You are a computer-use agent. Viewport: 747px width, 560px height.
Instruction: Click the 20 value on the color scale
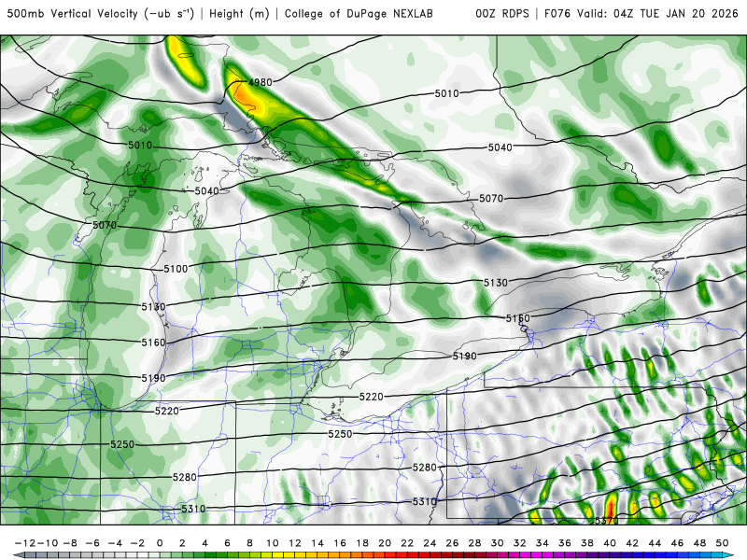click(385, 543)
